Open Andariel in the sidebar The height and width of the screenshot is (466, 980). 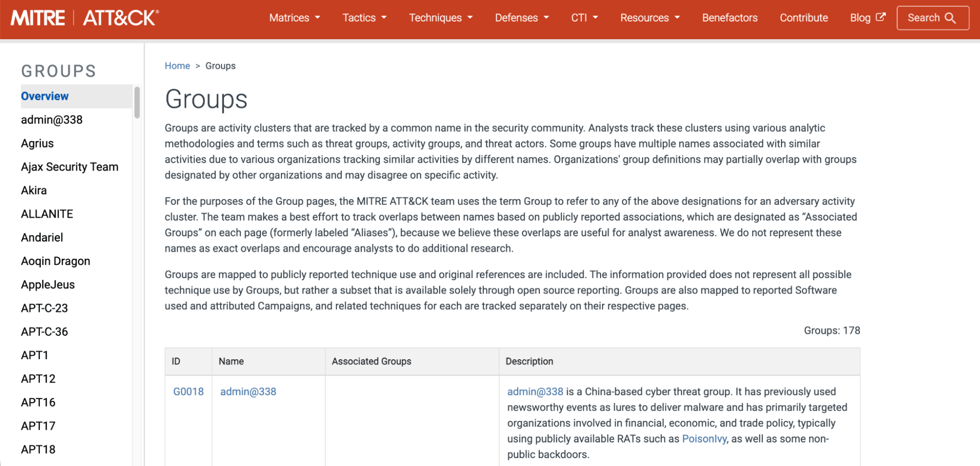pos(42,238)
